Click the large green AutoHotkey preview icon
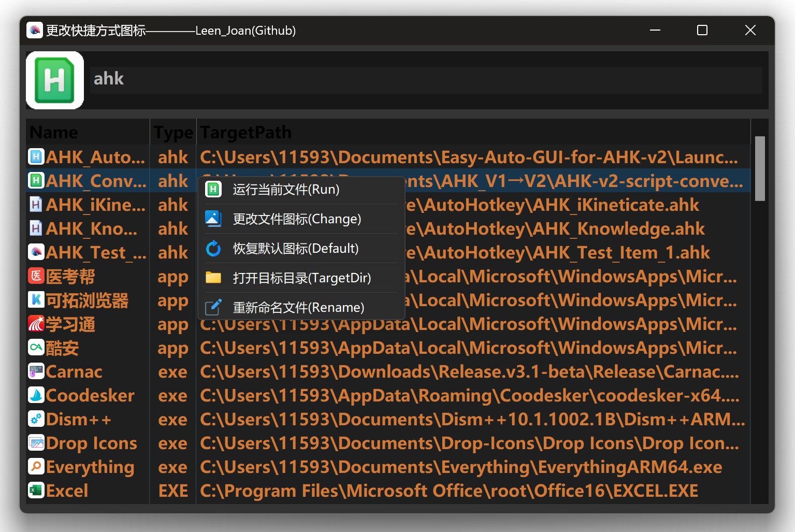The image size is (795, 532). pyautogui.click(x=55, y=80)
